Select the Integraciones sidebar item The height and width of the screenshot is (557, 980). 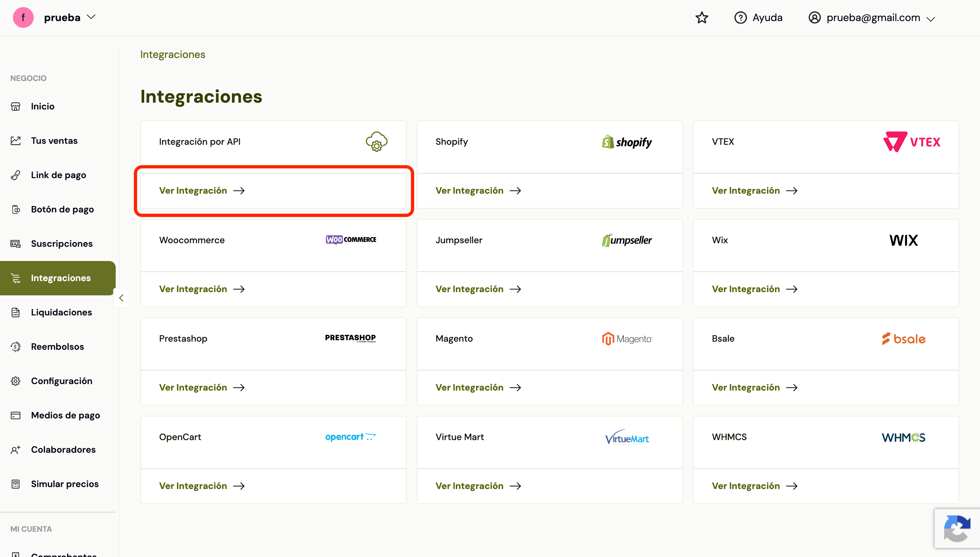[x=58, y=278]
